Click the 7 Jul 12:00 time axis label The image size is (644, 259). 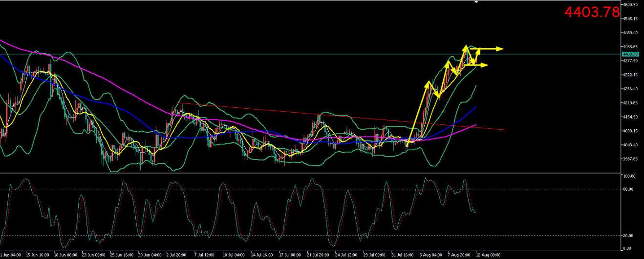[x=204, y=255]
